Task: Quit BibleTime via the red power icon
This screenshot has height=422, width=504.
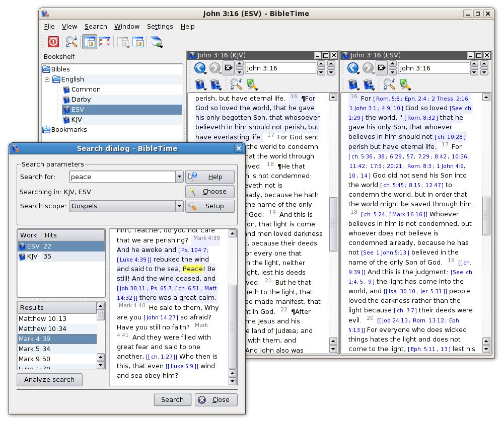Action: click(x=52, y=42)
